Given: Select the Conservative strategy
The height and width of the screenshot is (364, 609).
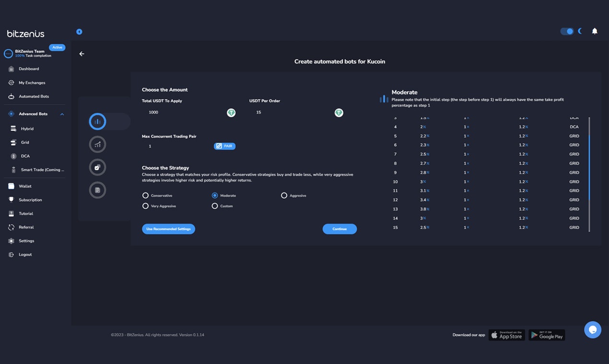Looking at the screenshot, I should pyautogui.click(x=145, y=195).
